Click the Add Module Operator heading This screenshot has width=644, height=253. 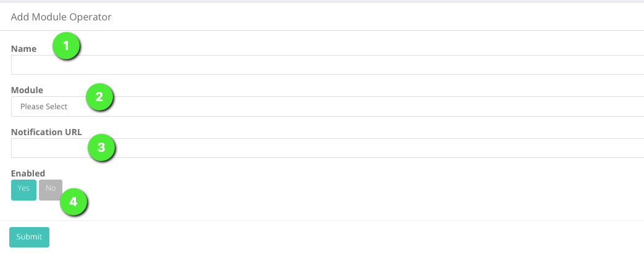(x=61, y=17)
